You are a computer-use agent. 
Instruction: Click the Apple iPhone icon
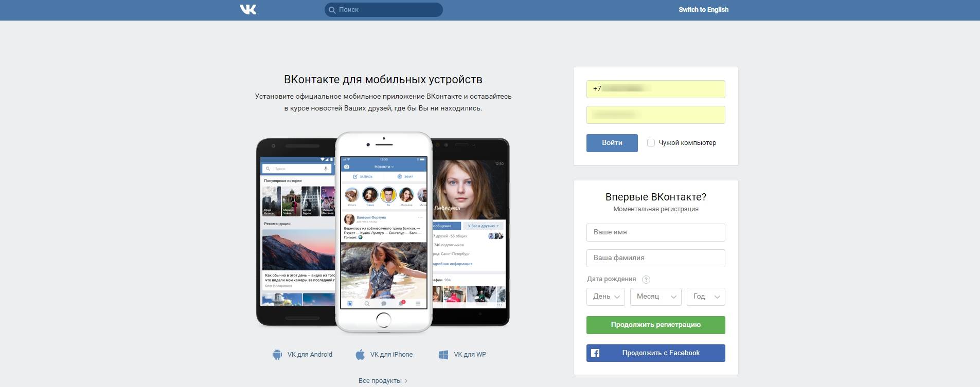coord(360,355)
